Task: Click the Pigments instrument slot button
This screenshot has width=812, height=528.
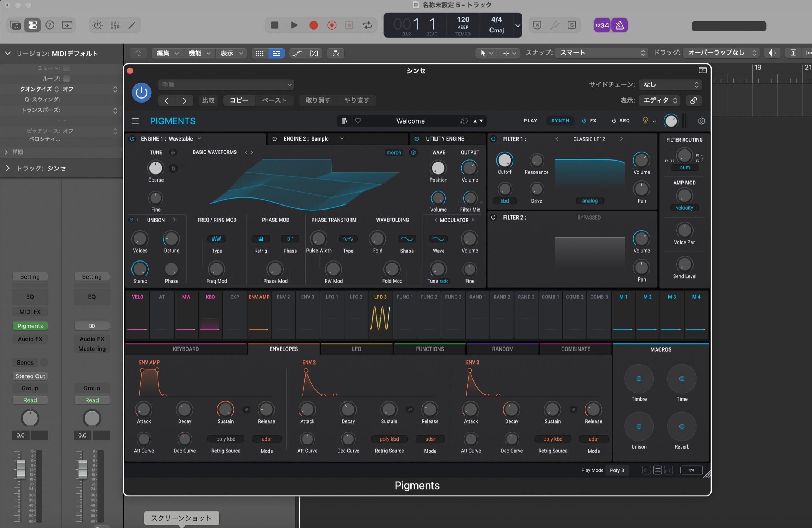Action: 30,326
